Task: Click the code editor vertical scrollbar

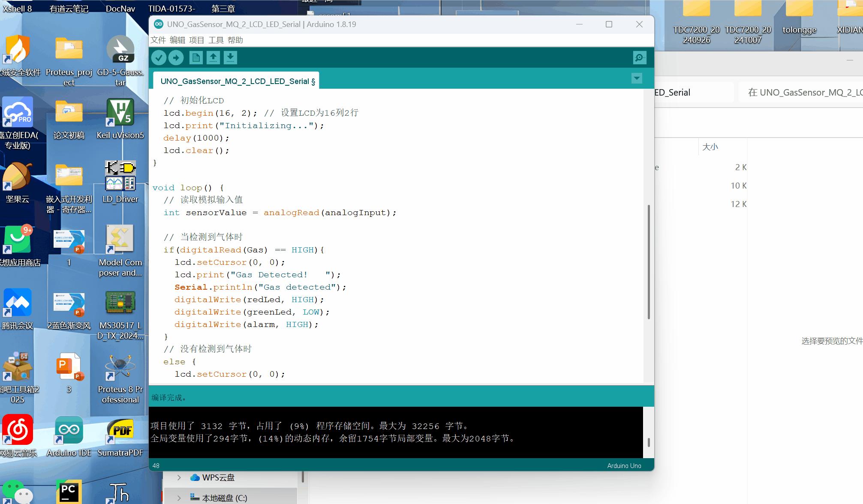Action: pyautogui.click(x=649, y=261)
